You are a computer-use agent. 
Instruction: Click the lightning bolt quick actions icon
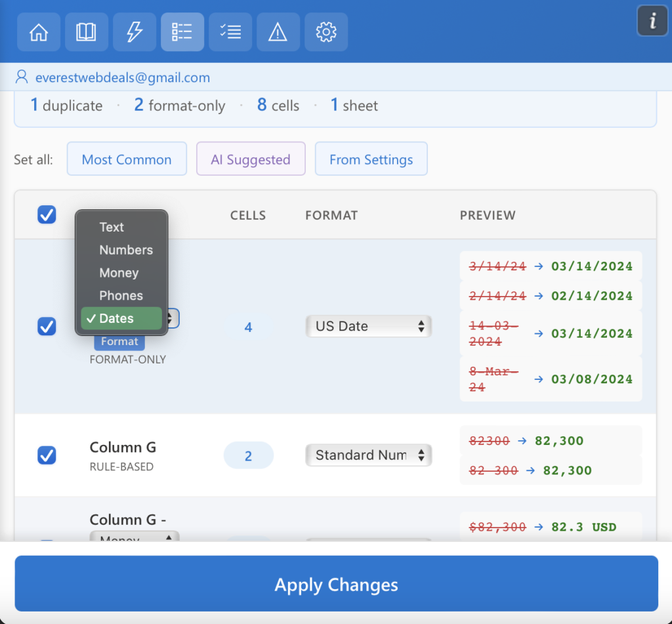(x=135, y=32)
